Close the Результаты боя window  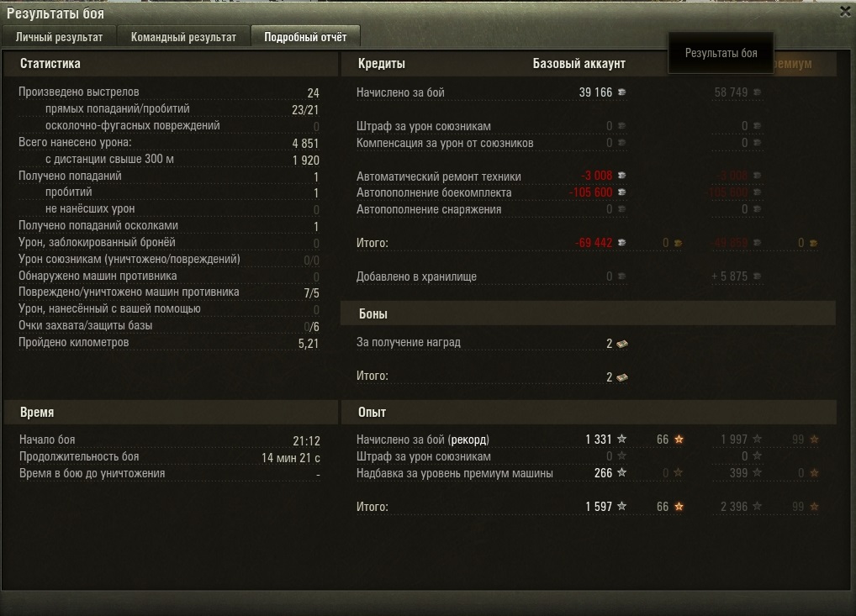[x=846, y=12]
